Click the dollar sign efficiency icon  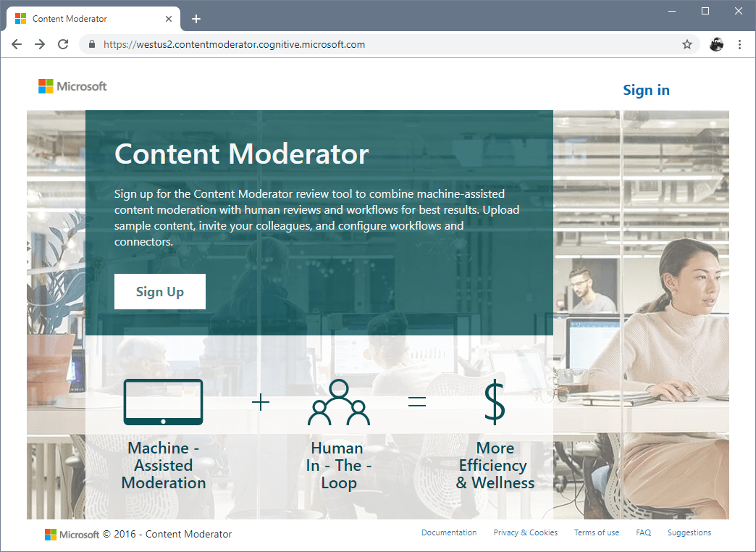pos(495,402)
